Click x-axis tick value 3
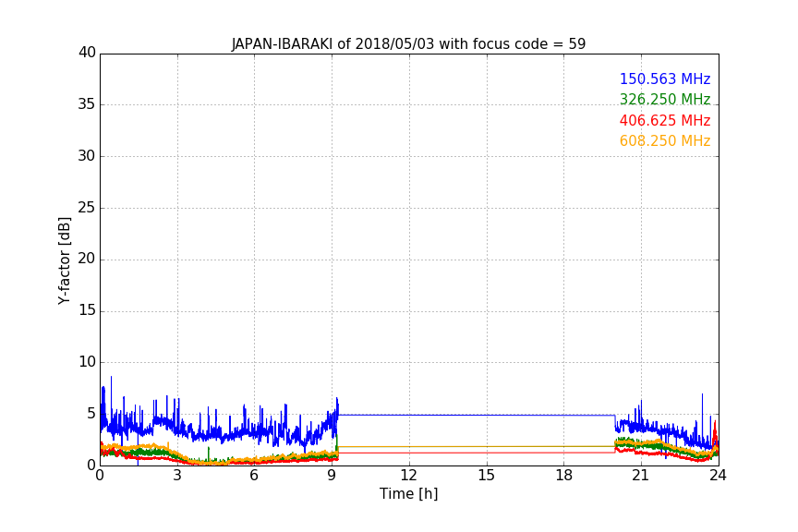This screenshot has width=798, height=532. [177, 476]
